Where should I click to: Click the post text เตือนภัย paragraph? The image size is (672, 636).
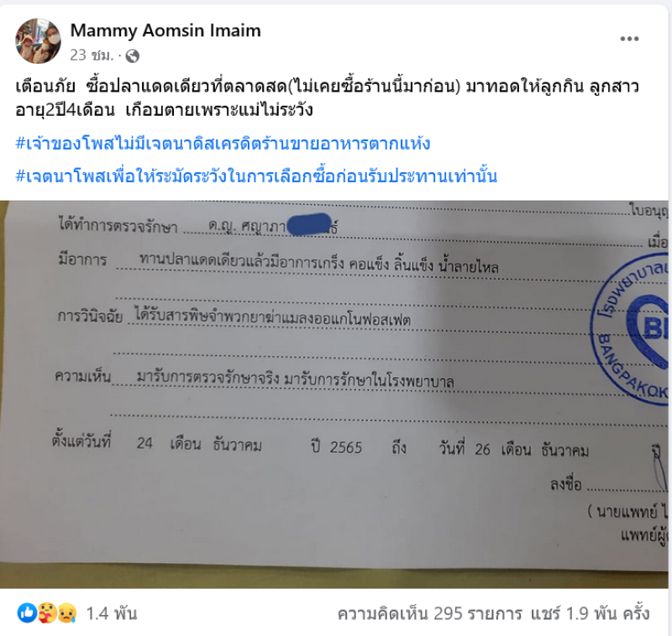point(327,98)
